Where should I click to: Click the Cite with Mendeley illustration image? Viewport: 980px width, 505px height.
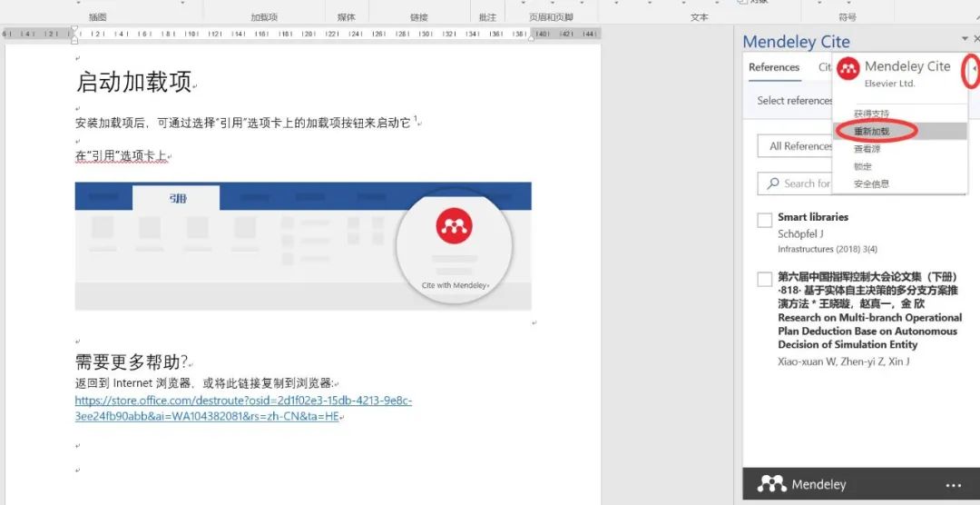pos(303,246)
